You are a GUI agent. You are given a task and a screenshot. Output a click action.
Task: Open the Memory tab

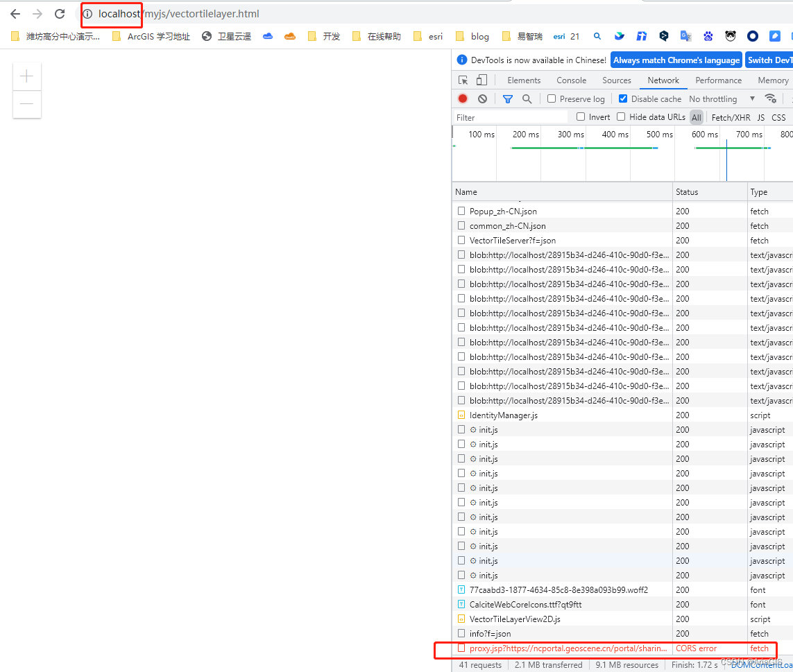click(773, 80)
